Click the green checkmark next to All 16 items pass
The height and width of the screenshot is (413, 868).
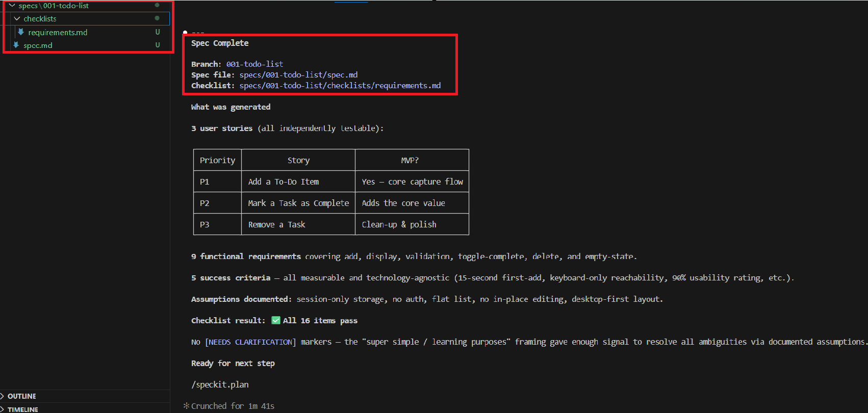click(x=276, y=320)
